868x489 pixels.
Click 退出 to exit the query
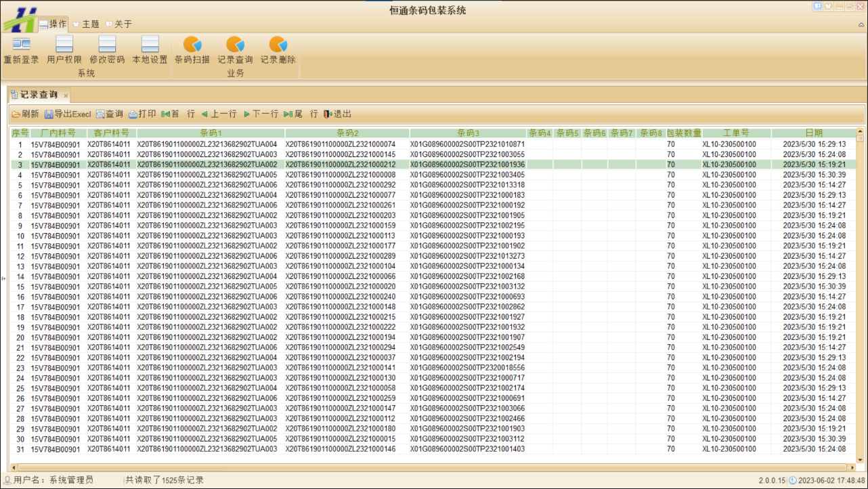pos(338,114)
